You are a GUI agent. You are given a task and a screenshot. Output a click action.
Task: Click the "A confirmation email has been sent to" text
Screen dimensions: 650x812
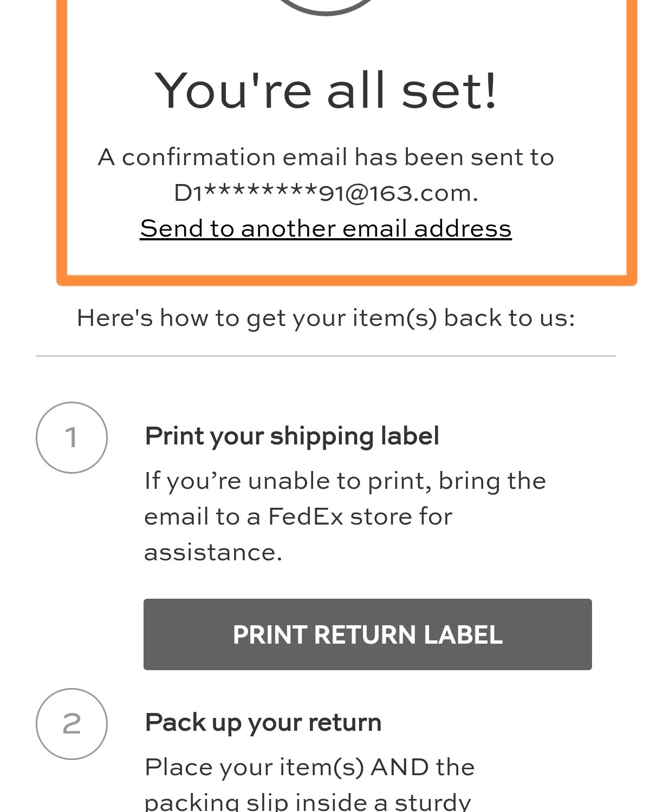(326, 158)
